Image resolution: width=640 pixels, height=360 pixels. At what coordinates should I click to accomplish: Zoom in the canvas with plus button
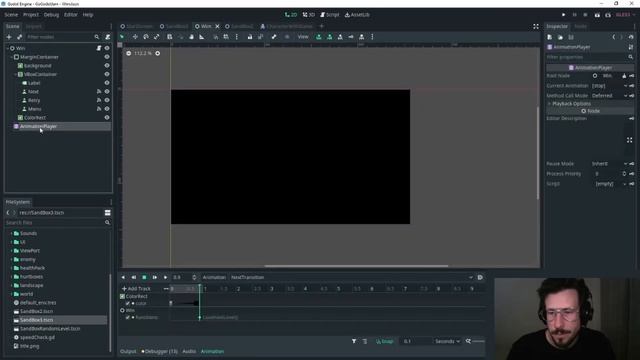click(x=158, y=53)
